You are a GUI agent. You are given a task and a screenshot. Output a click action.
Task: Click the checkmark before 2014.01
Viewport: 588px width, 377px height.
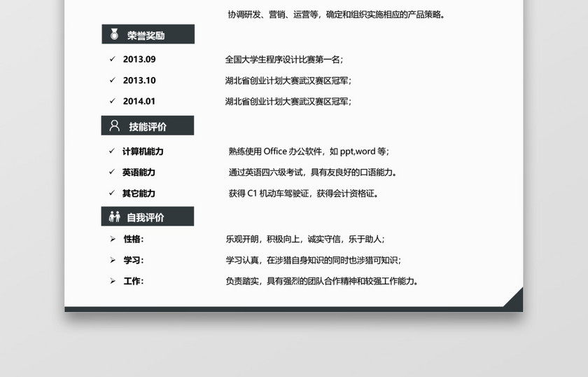tap(113, 101)
